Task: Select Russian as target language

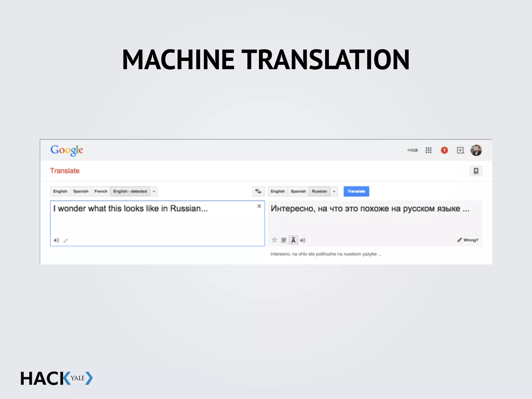Action: (x=320, y=191)
